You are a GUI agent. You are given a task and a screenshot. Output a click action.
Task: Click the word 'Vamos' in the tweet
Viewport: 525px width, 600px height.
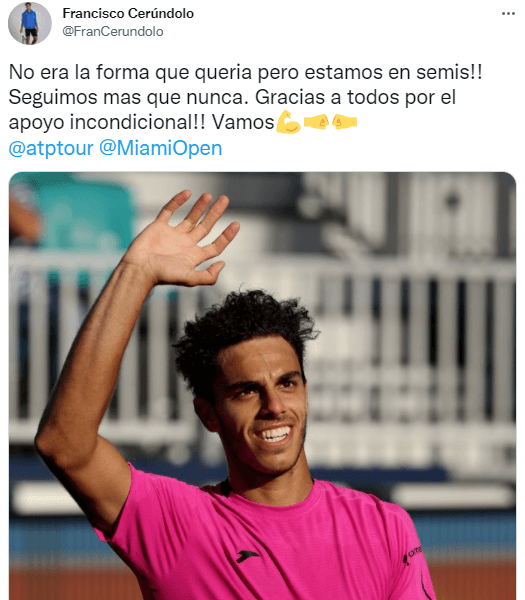(243, 122)
